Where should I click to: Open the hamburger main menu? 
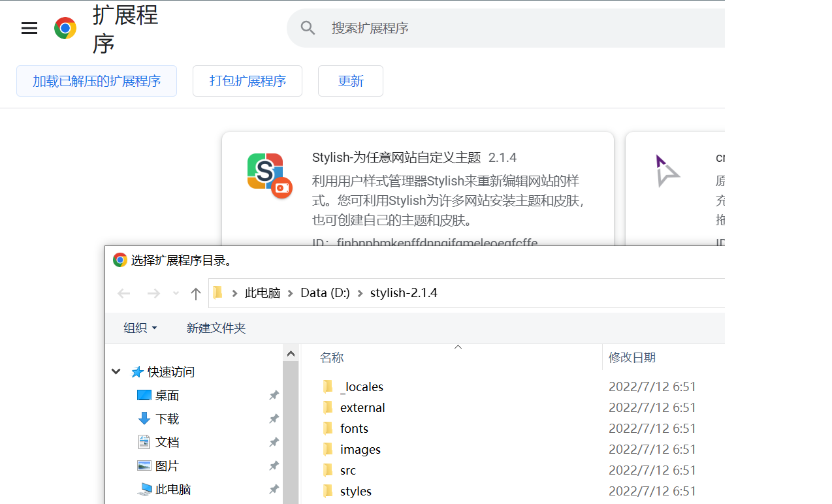pyautogui.click(x=29, y=28)
